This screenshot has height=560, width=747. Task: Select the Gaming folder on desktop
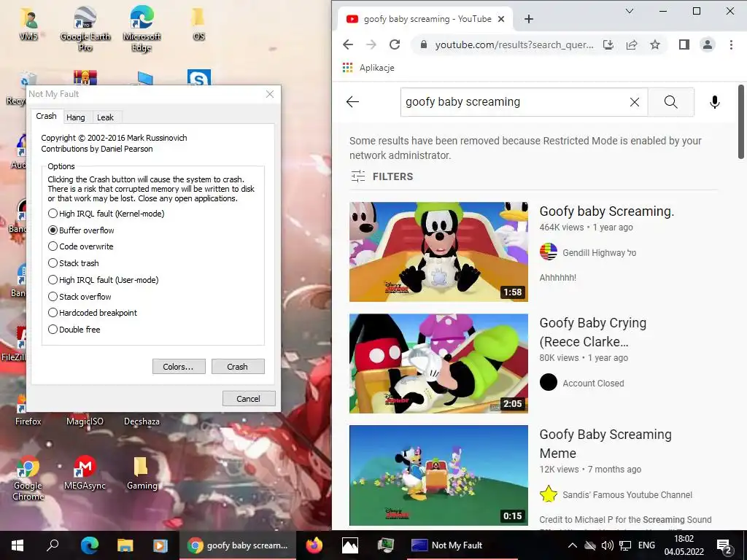click(142, 472)
